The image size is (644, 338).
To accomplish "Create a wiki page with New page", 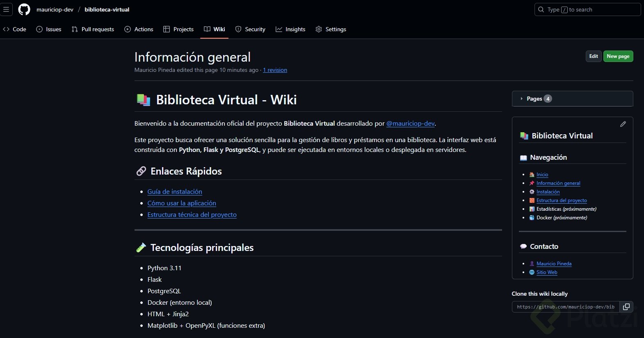I will click(618, 56).
